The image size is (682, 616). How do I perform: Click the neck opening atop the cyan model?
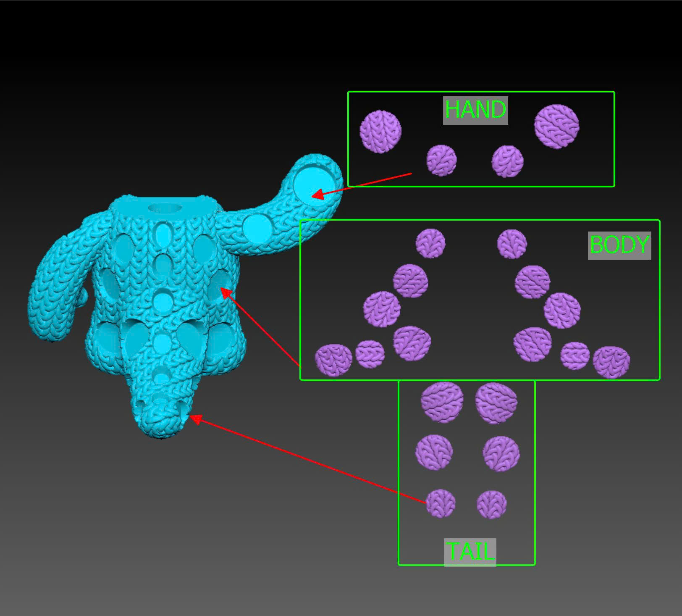click(165, 208)
